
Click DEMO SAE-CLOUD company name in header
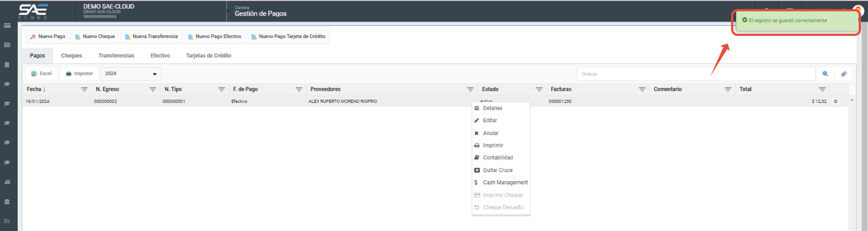(108, 6)
